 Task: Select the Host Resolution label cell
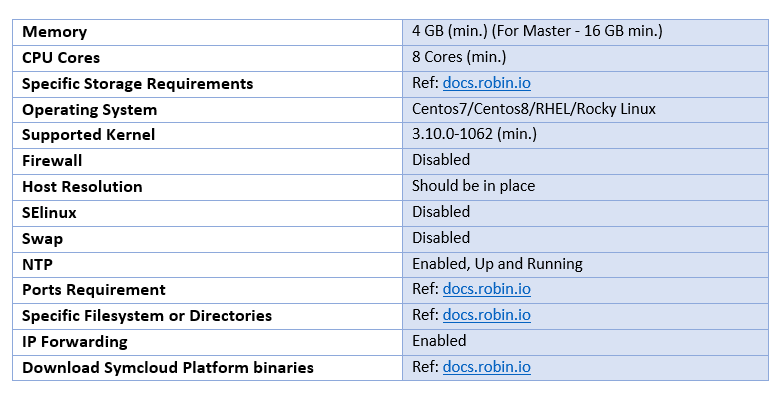pyautogui.click(x=207, y=187)
